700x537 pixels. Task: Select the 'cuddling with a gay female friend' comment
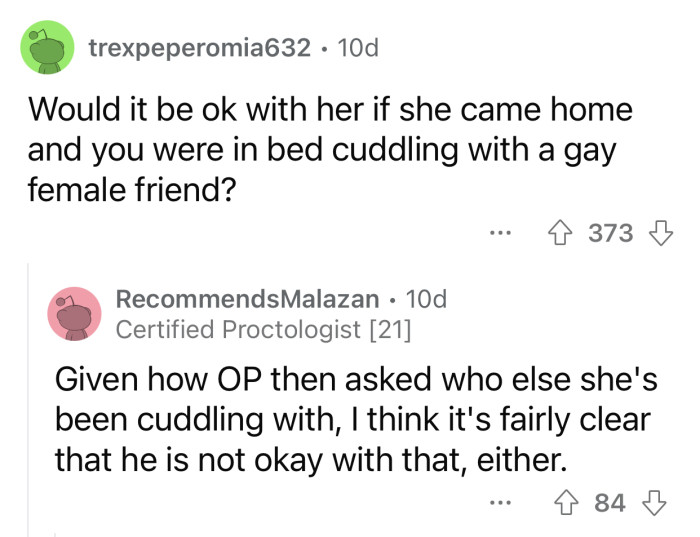pyautogui.click(x=330, y=150)
